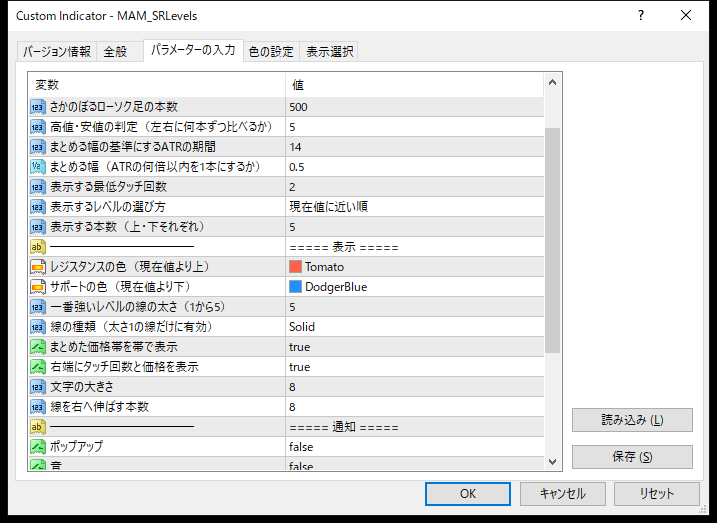Viewport: 717px width, 523px height.
Task: Switch to バージョン情報 tab
Action: point(57,52)
